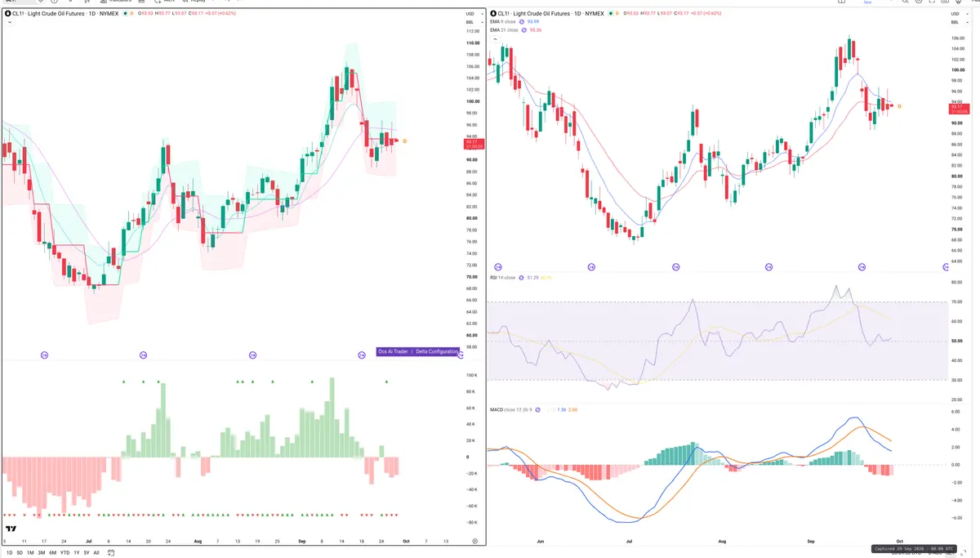Click market status dot in left chart header
The width and height of the screenshot is (980, 558).
click(124, 14)
